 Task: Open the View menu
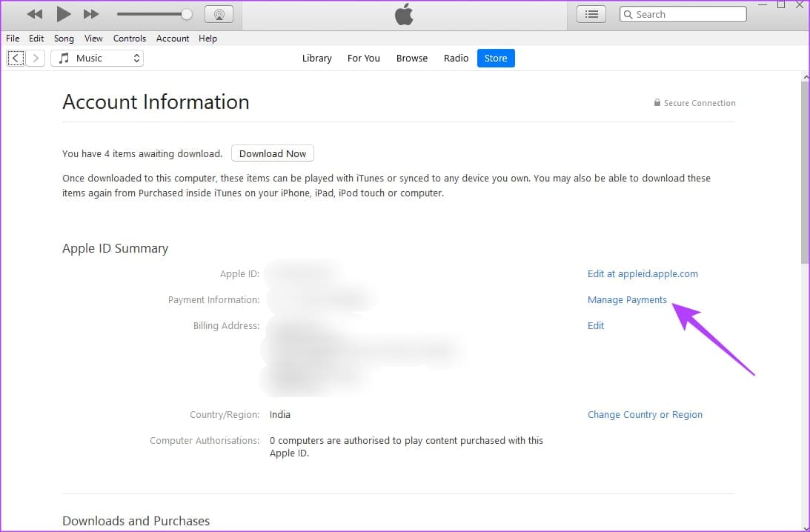pos(93,39)
